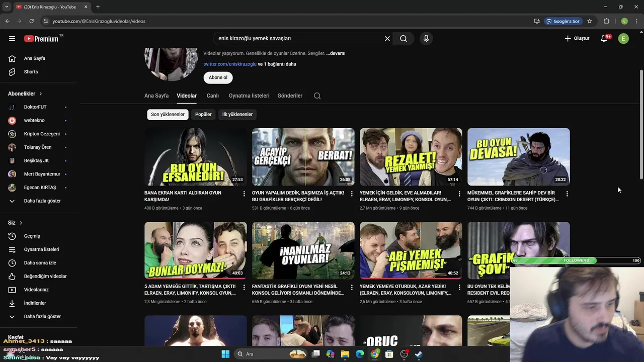
Task: Select the Popüler filter chip
Action: (203, 114)
